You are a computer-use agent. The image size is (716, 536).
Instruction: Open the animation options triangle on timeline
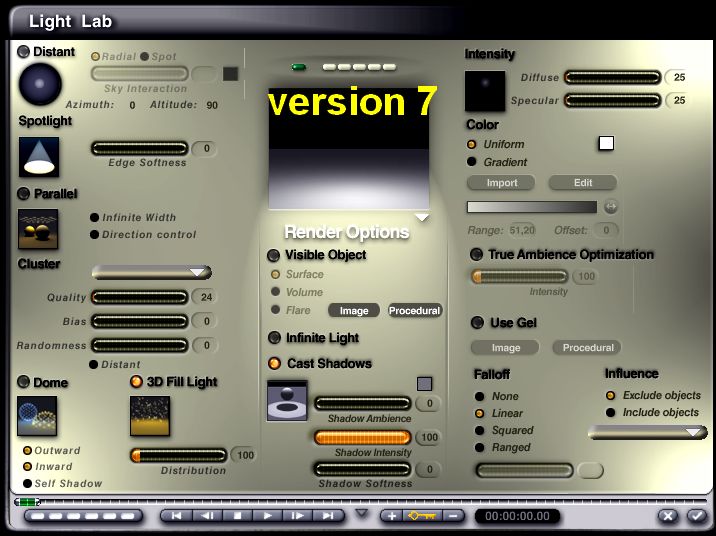362,513
